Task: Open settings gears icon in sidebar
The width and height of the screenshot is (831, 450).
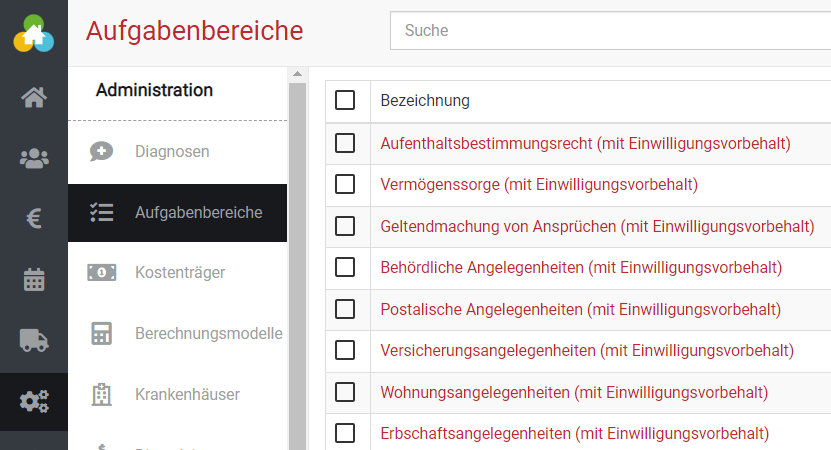Action: click(x=34, y=402)
